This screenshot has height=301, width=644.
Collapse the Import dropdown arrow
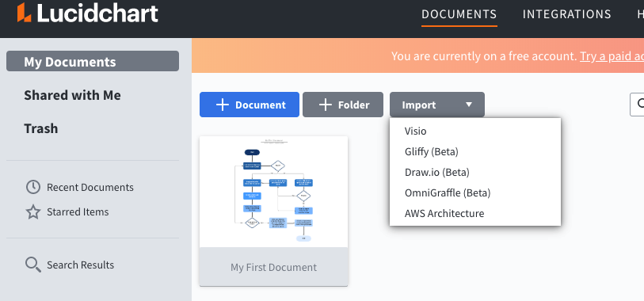(469, 105)
